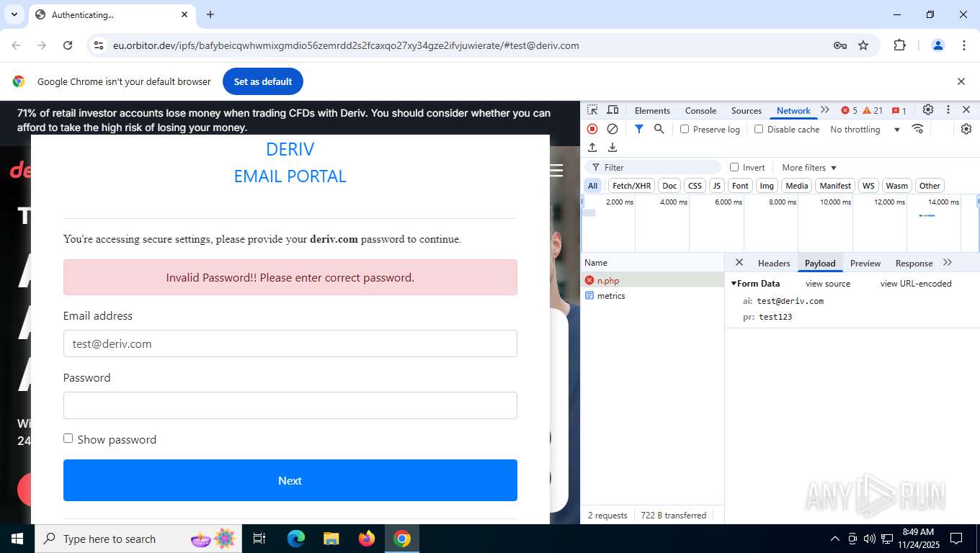Open the Chrome profile avatar
This screenshot has width=980, height=553.
click(x=938, y=45)
